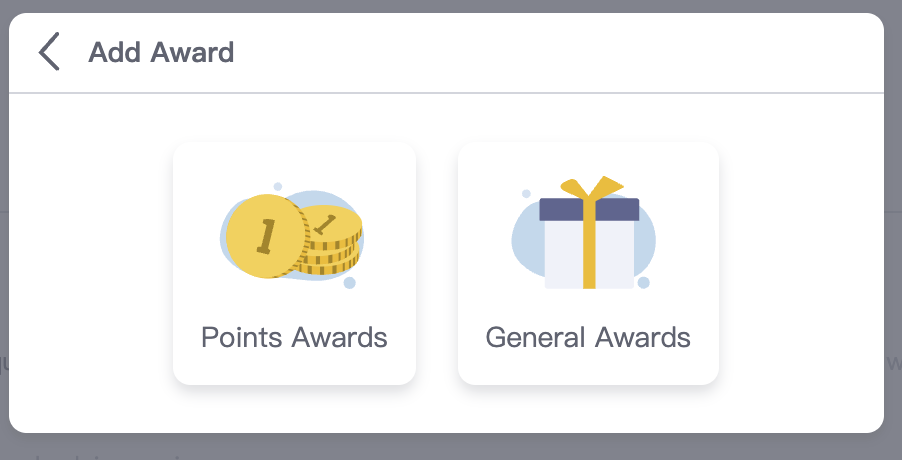Click the empty header area right of "Add Award"

(x=560, y=52)
